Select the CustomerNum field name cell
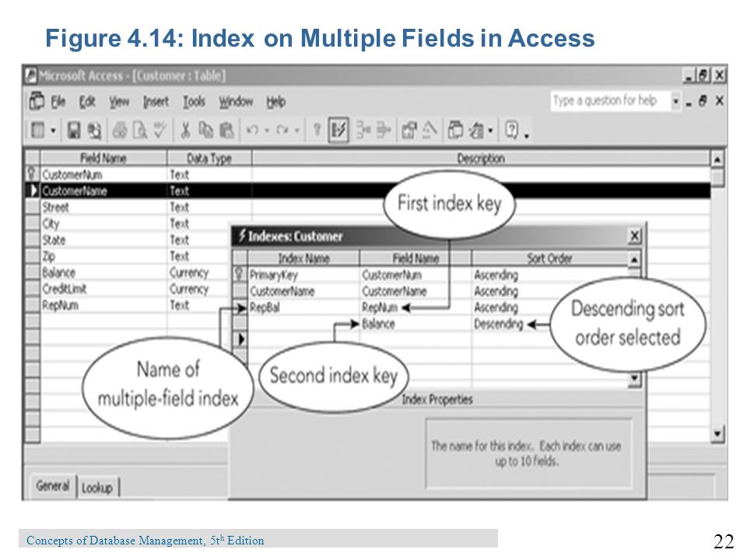 (x=103, y=175)
